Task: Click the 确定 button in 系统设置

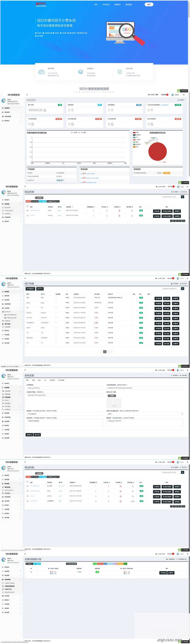Action: [29, 435]
